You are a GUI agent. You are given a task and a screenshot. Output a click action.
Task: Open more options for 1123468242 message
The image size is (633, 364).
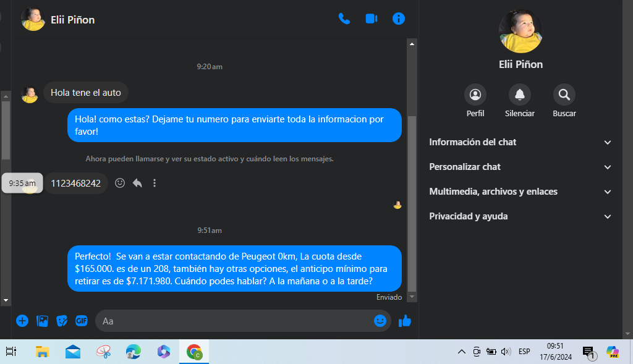[155, 183]
